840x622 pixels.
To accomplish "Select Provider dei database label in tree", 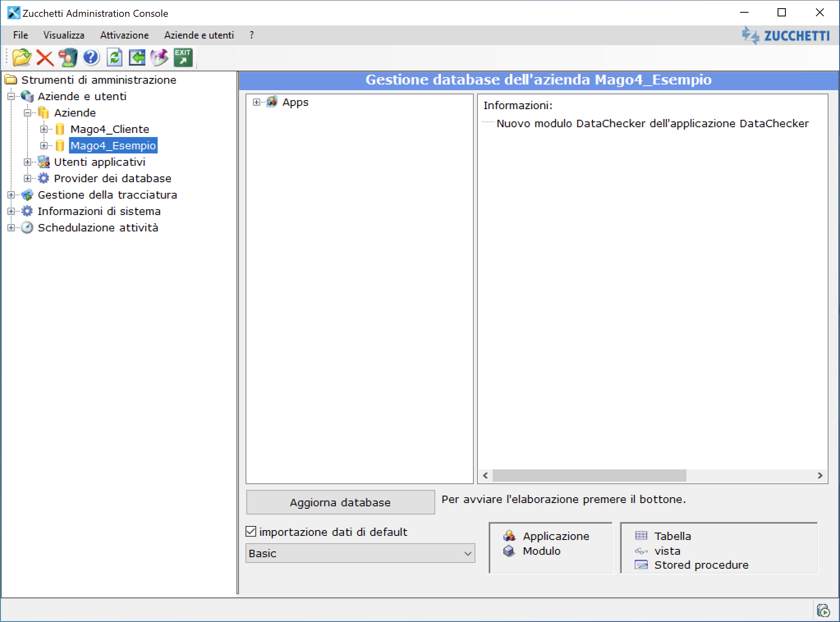I will (x=112, y=178).
